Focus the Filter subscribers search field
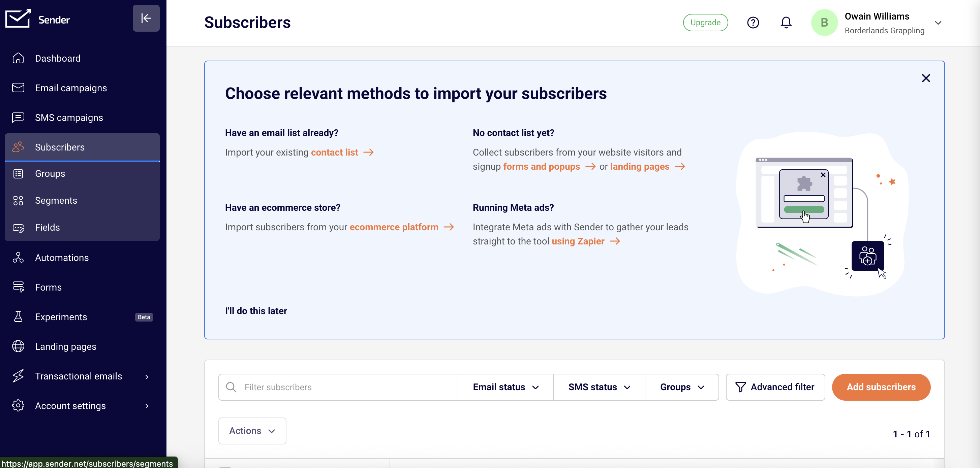 pyautogui.click(x=338, y=387)
